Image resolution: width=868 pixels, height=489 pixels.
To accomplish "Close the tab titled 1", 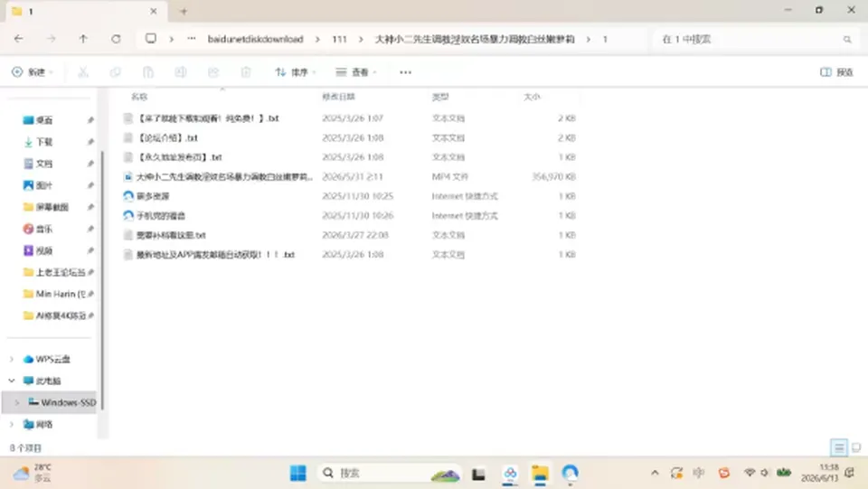I will pyautogui.click(x=154, y=11).
